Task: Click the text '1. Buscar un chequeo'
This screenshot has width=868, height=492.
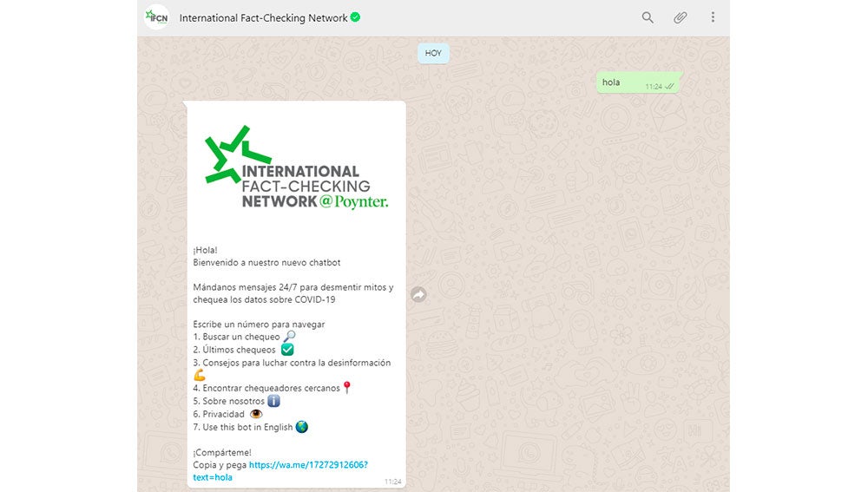Action: [x=236, y=337]
